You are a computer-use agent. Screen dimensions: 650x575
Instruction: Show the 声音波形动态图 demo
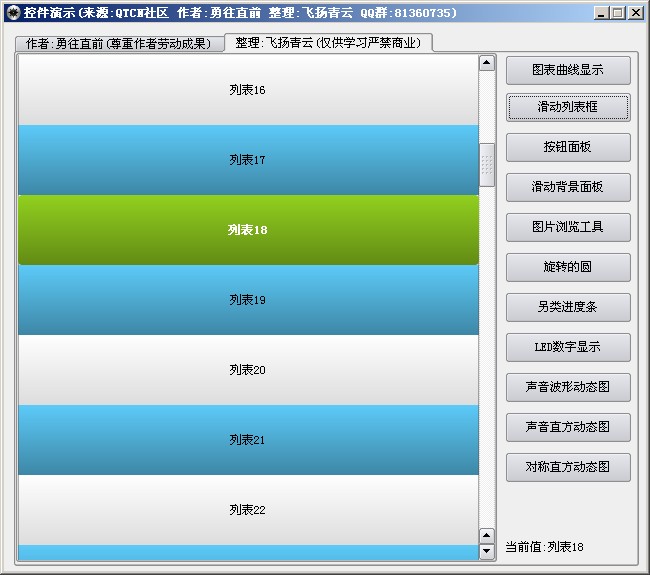tap(568, 387)
